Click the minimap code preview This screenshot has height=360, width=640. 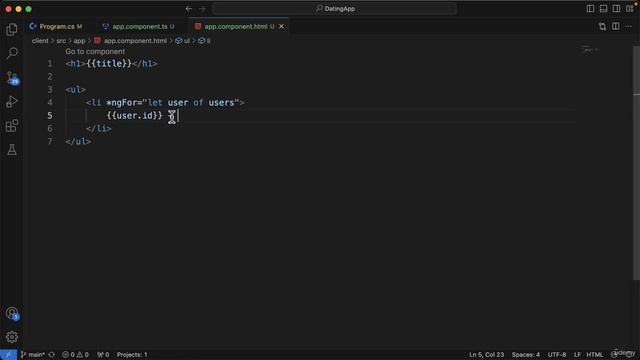(590, 50)
